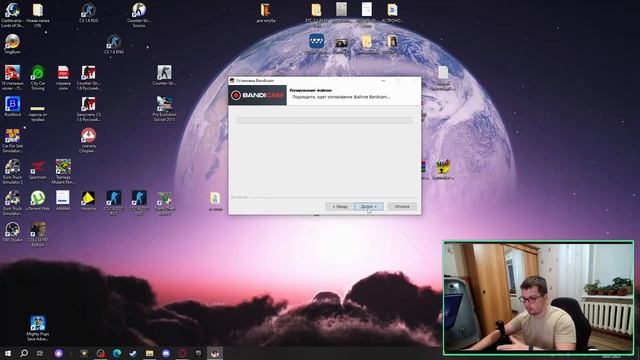Image resolution: width=640 pixels, height=360 pixels.
Task: Launch the Counter-Strike Source shortcut
Action: pyautogui.click(x=139, y=15)
